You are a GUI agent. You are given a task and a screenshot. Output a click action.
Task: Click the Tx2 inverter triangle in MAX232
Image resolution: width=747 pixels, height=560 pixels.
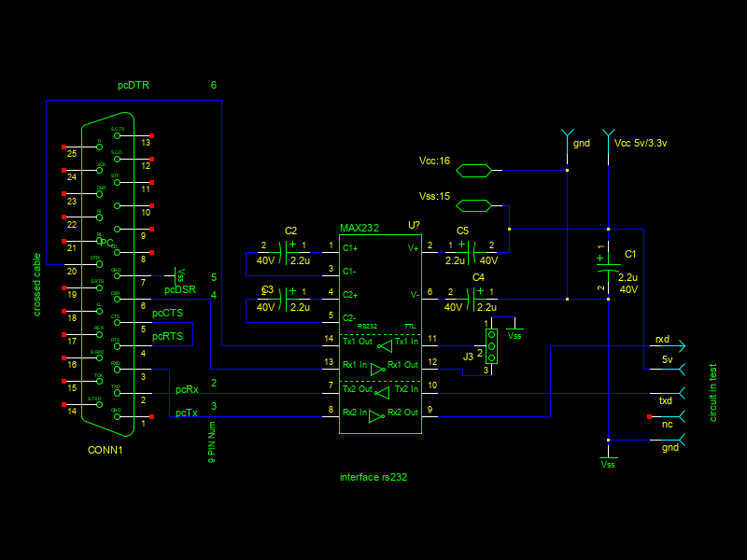(x=382, y=393)
